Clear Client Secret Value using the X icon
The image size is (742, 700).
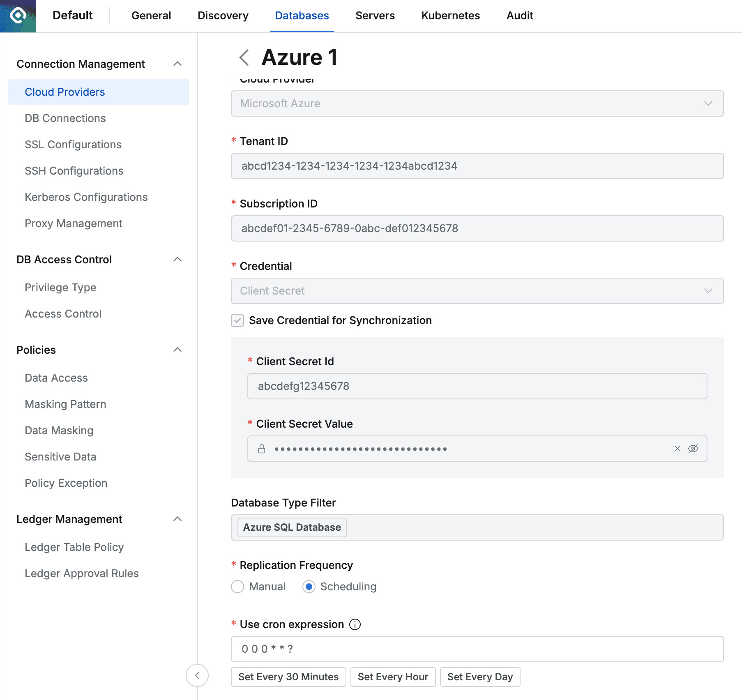pos(677,449)
